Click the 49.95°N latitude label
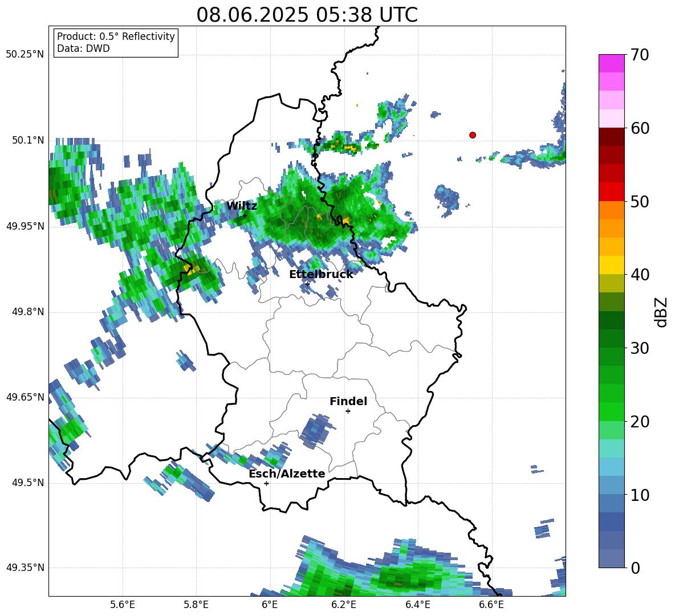The image size is (675, 616). (x=25, y=226)
